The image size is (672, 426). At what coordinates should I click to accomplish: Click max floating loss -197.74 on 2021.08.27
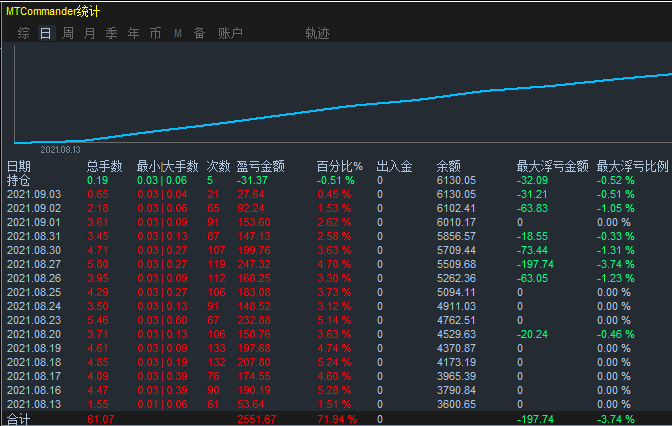536,264
